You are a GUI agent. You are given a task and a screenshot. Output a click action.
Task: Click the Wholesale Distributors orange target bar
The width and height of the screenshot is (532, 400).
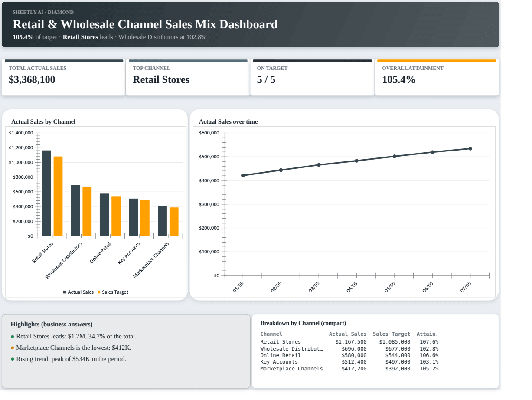pyautogui.click(x=87, y=211)
